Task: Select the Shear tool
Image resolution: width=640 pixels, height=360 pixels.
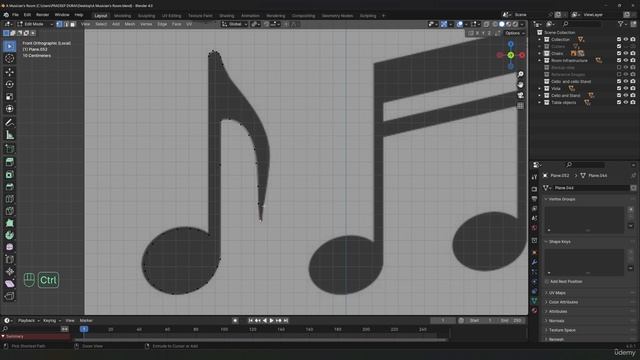Action: coord(9,284)
